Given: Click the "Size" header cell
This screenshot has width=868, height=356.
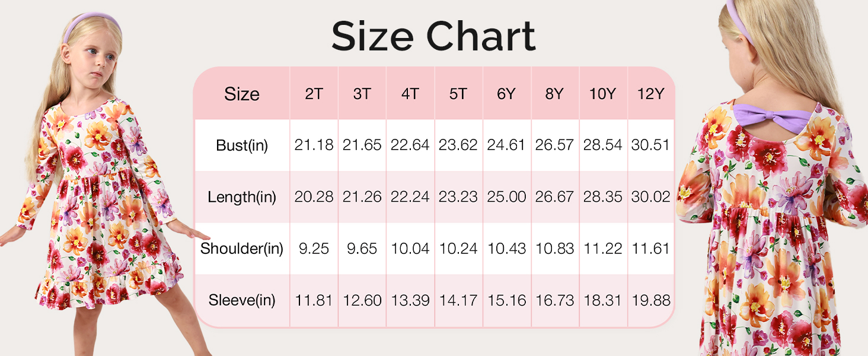Looking at the screenshot, I should click(x=242, y=94).
